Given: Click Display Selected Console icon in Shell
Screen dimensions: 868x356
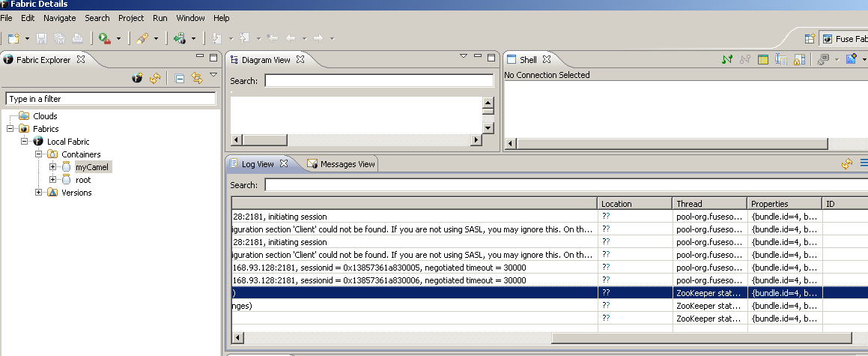Looking at the screenshot, I should pyautogui.click(x=823, y=59).
